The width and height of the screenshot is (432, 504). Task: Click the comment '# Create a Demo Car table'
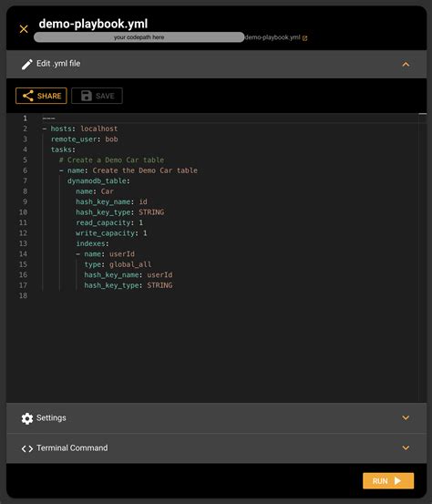pos(111,160)
